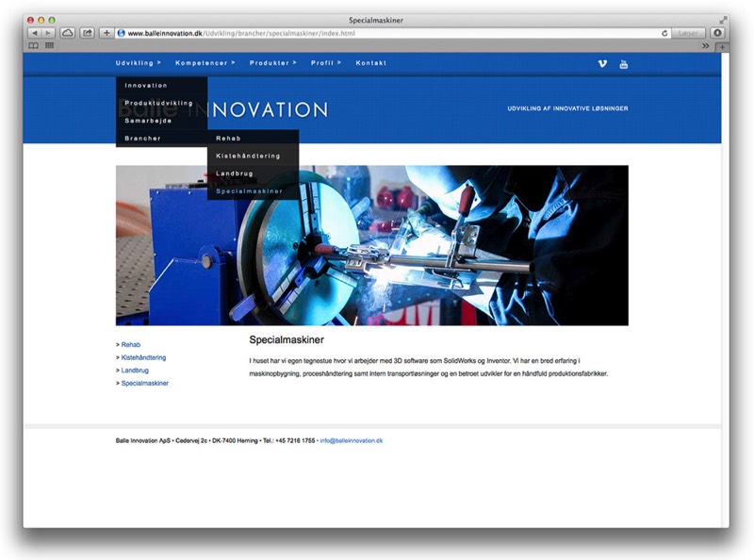The width and height of the screenshot is (754, 560).
Task: Open the Landbrug sidebar link
Action: pyautogui.click(x=135, y=371)
